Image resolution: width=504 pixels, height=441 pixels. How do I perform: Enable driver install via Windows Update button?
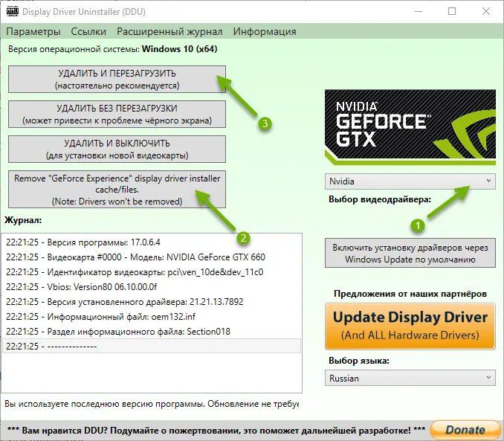[410, 253]
